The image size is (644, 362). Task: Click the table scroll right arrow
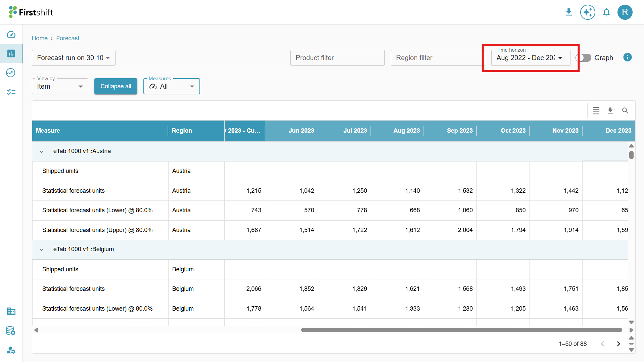(x=631, y=330)
